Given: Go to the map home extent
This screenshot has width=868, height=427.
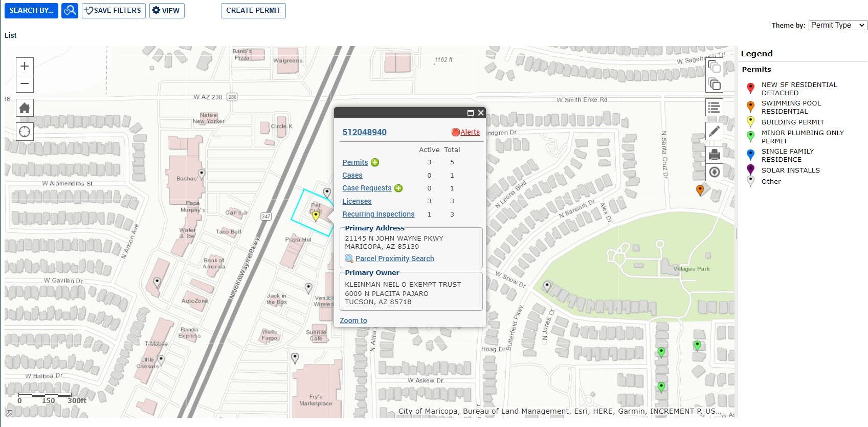Looking at the screenshot, I should (x=25, y=108).
